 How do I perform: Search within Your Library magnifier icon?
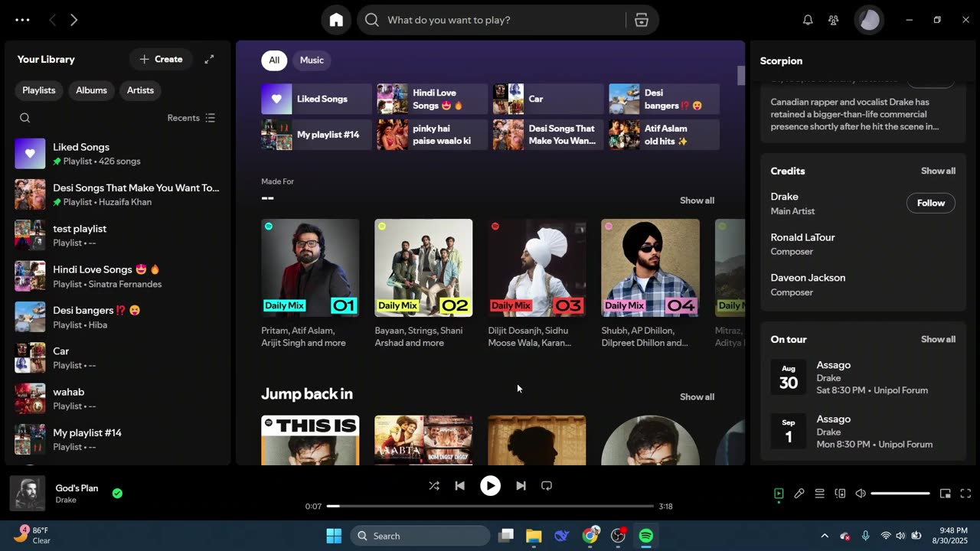25,118
